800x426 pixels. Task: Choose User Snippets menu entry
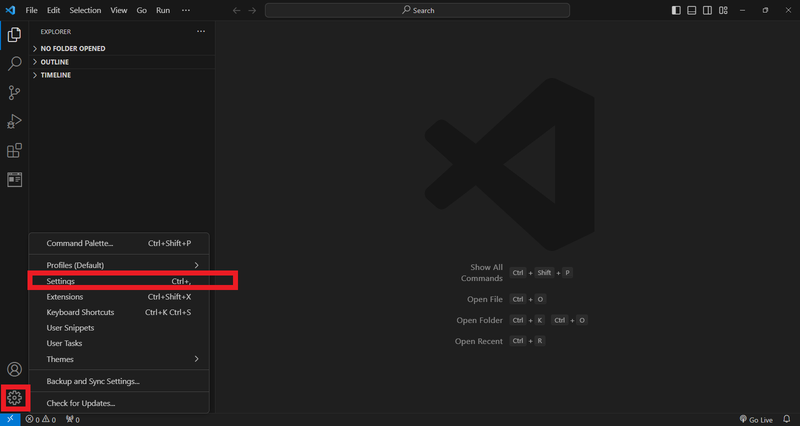point(119,328)
